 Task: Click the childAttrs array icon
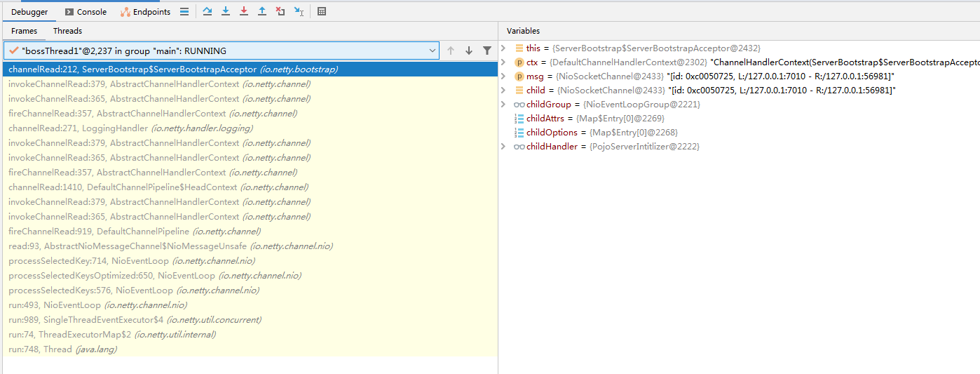pyautogui.click(x=519, y=119)
